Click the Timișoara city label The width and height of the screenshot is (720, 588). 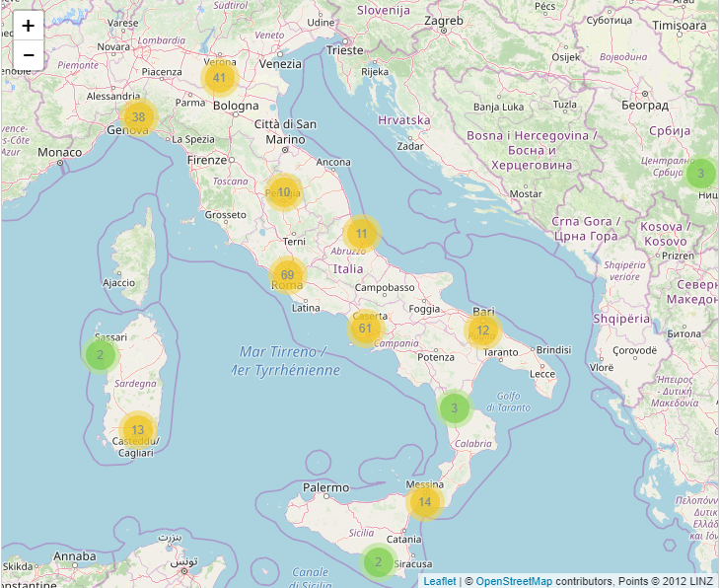[680, 26]
